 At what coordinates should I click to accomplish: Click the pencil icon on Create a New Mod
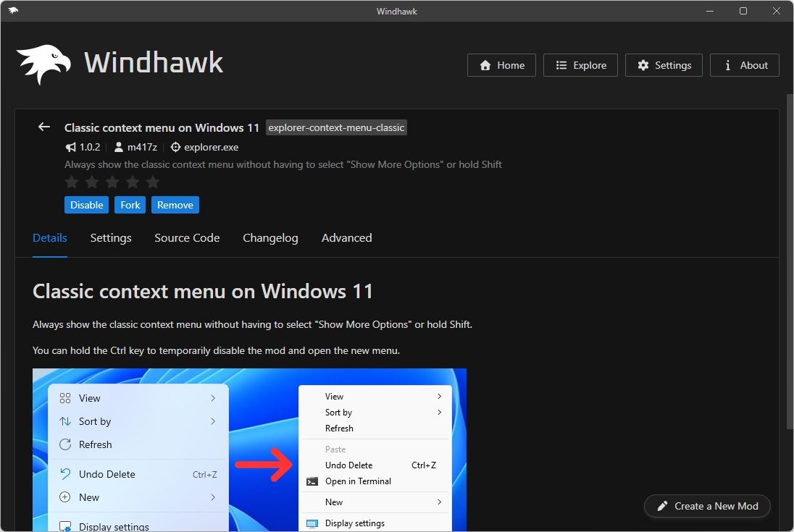click(663, 506)
